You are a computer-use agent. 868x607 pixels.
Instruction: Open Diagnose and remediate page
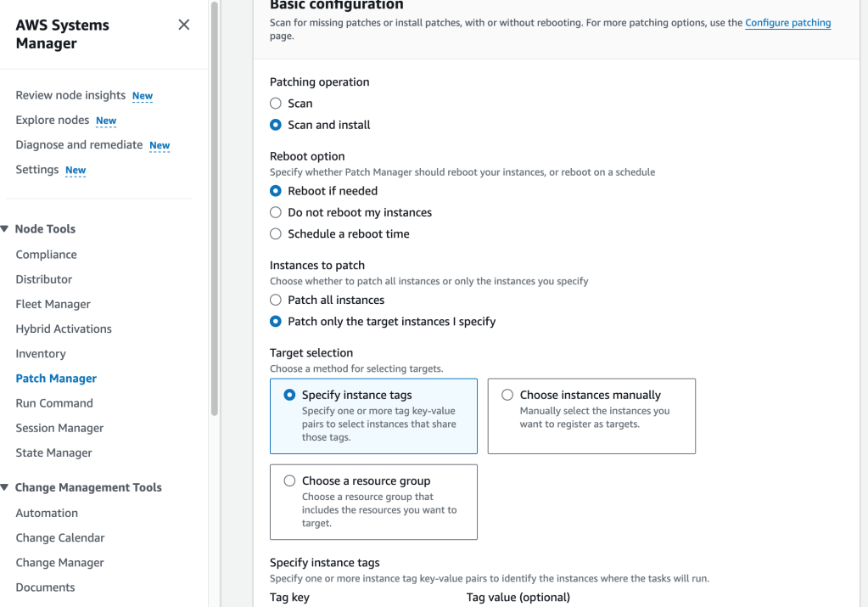tap(79, 144)
